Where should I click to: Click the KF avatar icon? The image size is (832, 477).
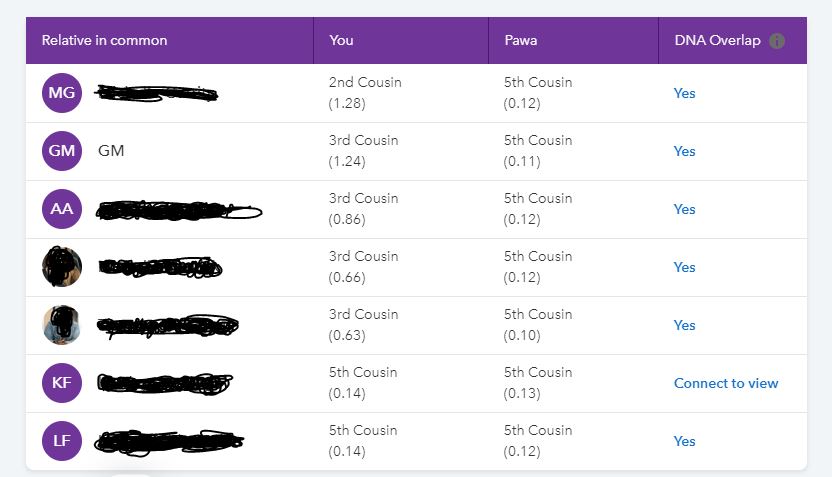click(62, 383)
